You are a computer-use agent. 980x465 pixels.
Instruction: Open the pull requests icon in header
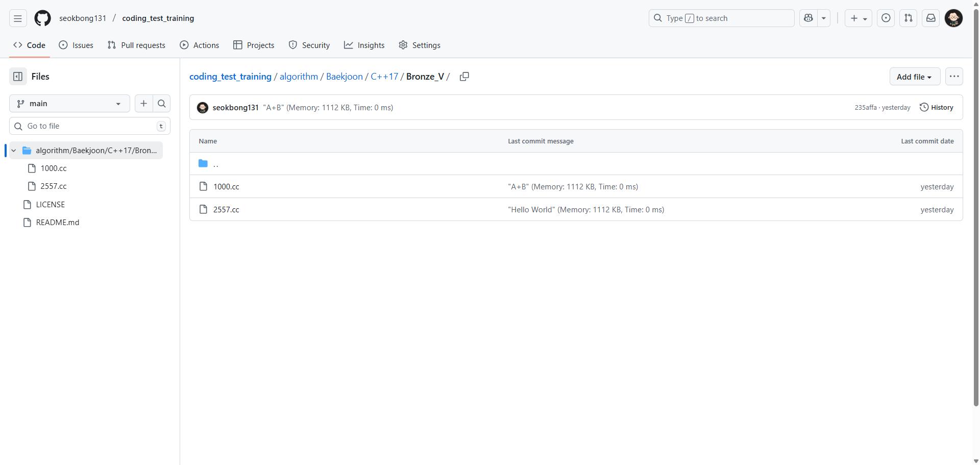pos(908,18)
